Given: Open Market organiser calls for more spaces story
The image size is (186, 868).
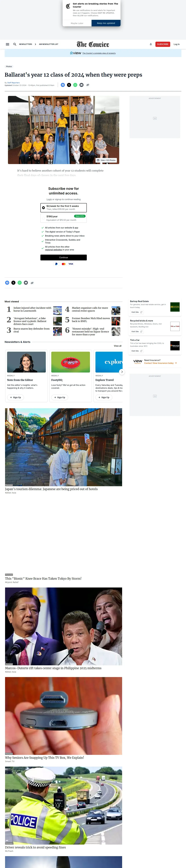Looking at the screenshot, I should (90, 309).
